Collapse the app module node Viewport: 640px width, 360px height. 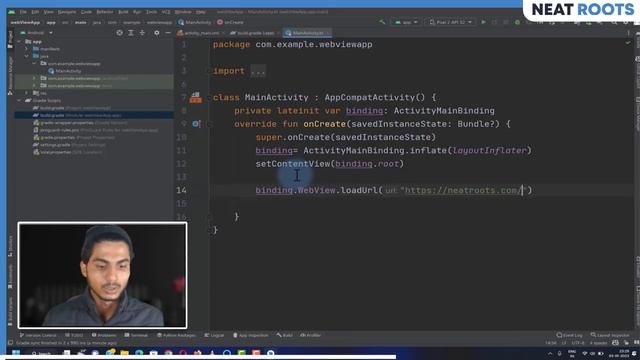(19, 42)
